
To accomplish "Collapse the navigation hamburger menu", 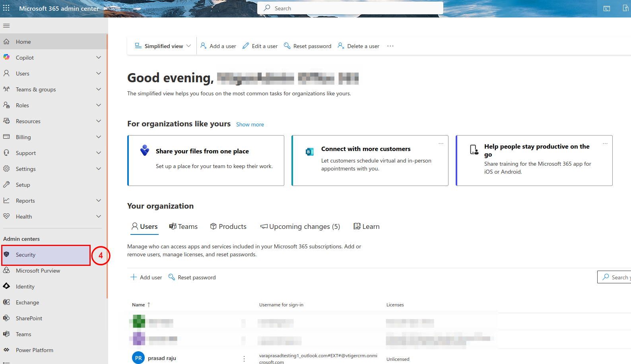I will click(6, 26).
